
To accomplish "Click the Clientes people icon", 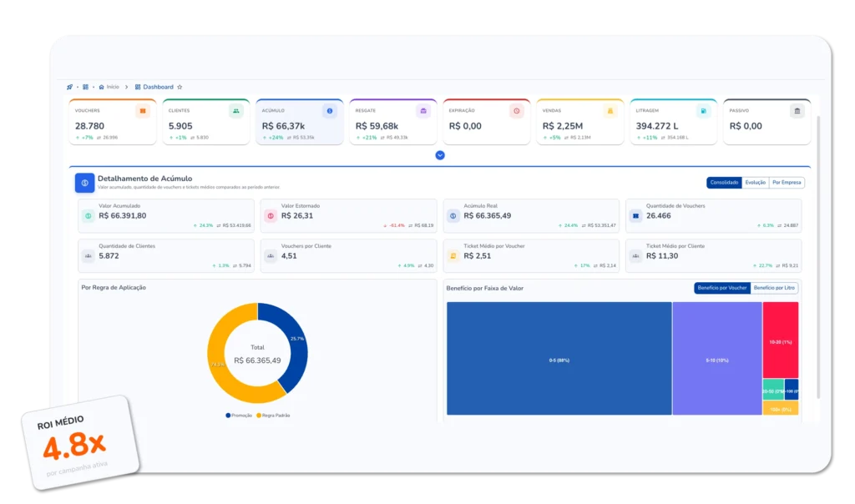I will click(236, 111).
